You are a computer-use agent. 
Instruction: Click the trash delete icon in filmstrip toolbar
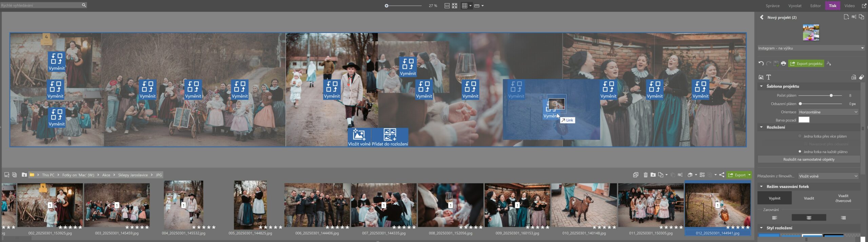(x=645, y=175)
